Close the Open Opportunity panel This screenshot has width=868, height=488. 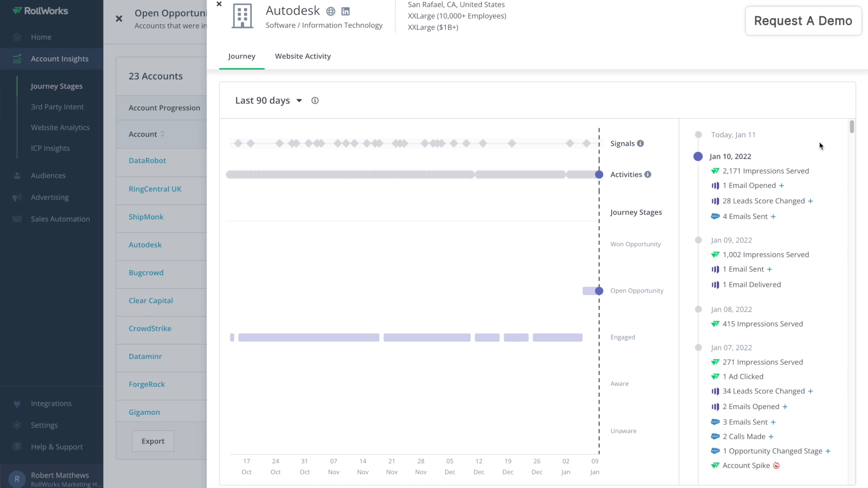pyautogui.click(x=119, y=19)
